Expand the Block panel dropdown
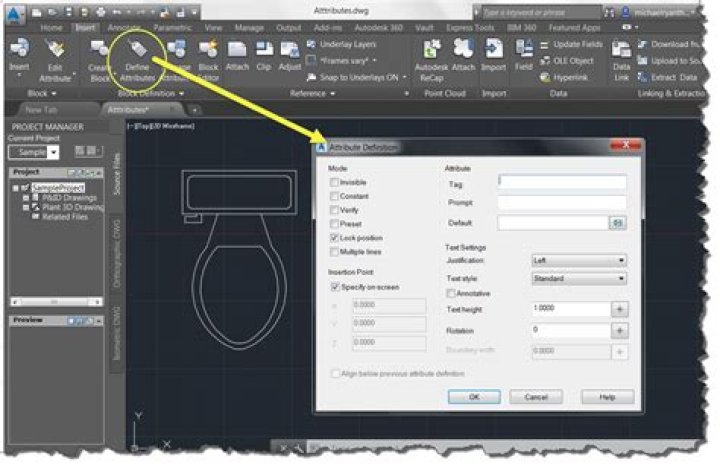 click(x=41, y=93)
